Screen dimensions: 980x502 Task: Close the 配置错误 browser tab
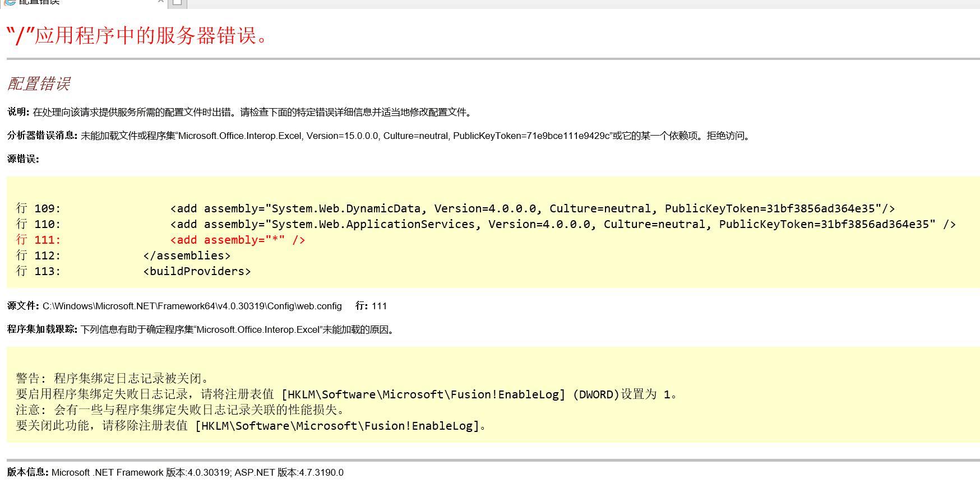(x=161, y=2)
